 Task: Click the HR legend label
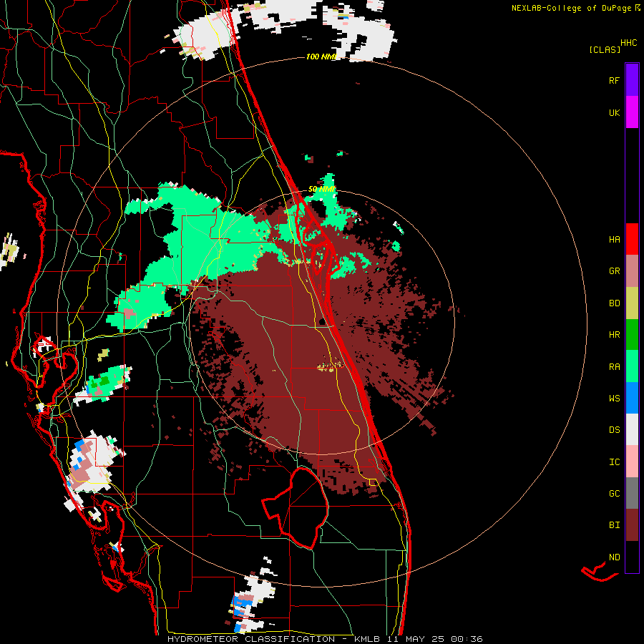(614, 335)
